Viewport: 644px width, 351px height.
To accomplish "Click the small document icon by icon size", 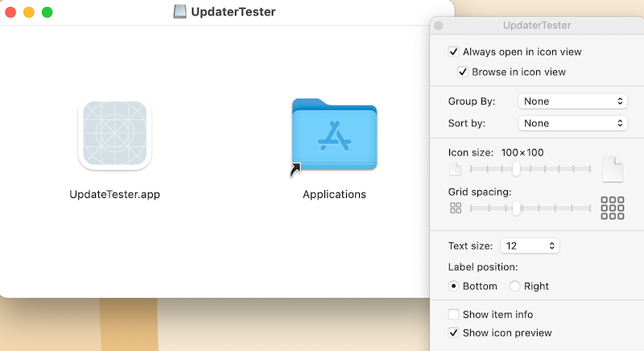I will click(x=455, y=169).
